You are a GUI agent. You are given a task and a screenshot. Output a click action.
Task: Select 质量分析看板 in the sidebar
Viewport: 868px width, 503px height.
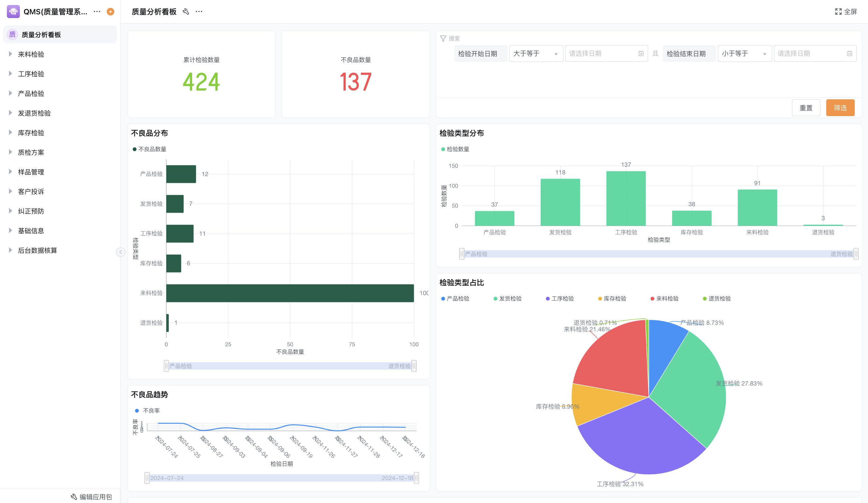click(41, 35)
